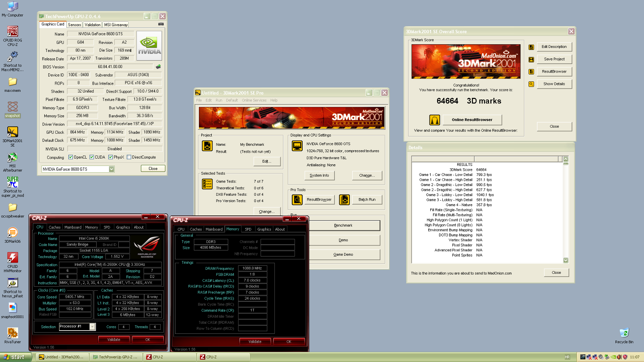
Task: Click the GPU-Z BIOS save chip icon
Action: [x=158, y=67]
